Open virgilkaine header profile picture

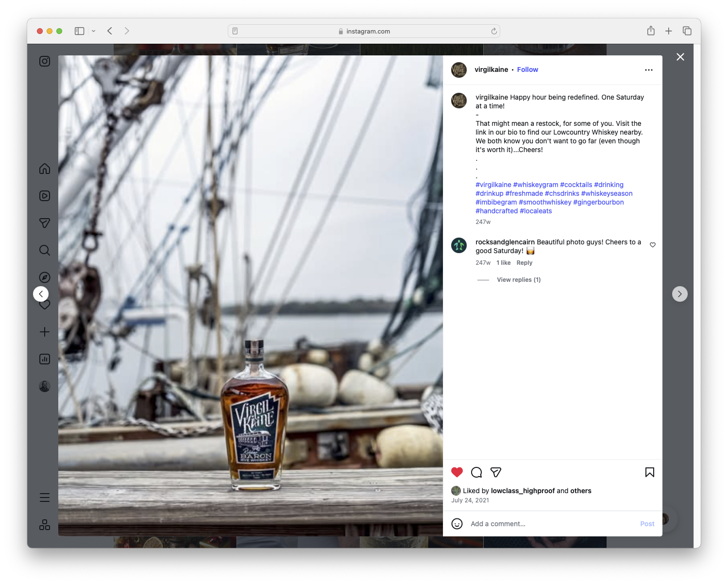click(459, 70)
